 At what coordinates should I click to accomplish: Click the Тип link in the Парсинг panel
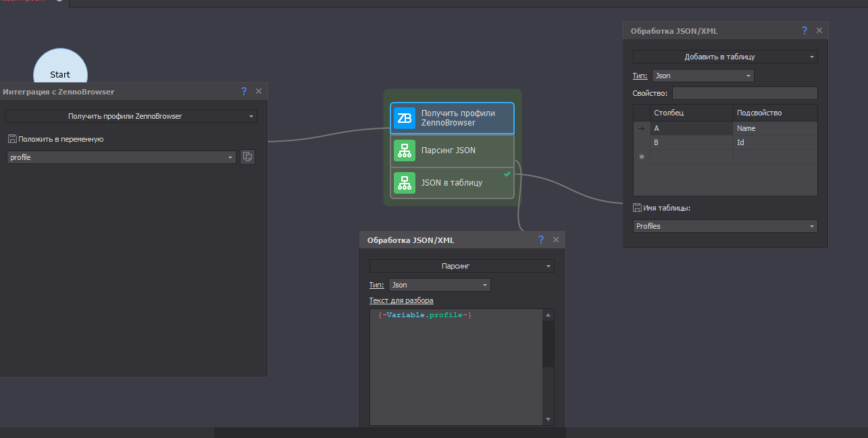(x=376, y=285)
